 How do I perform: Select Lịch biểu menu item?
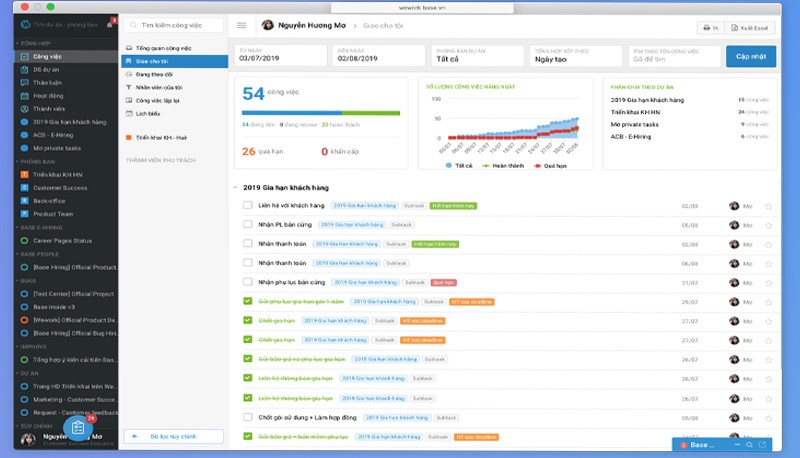coord(174,114)
